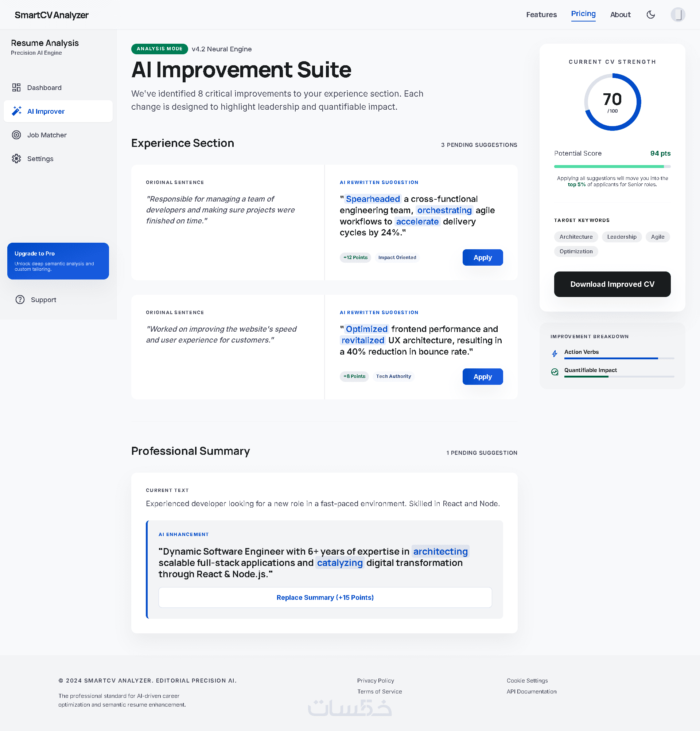Apply the Spearheaded rewrite suggestion
Image resolution: width=700 pixels, height=731 pixels.
(x=482, y=257)
